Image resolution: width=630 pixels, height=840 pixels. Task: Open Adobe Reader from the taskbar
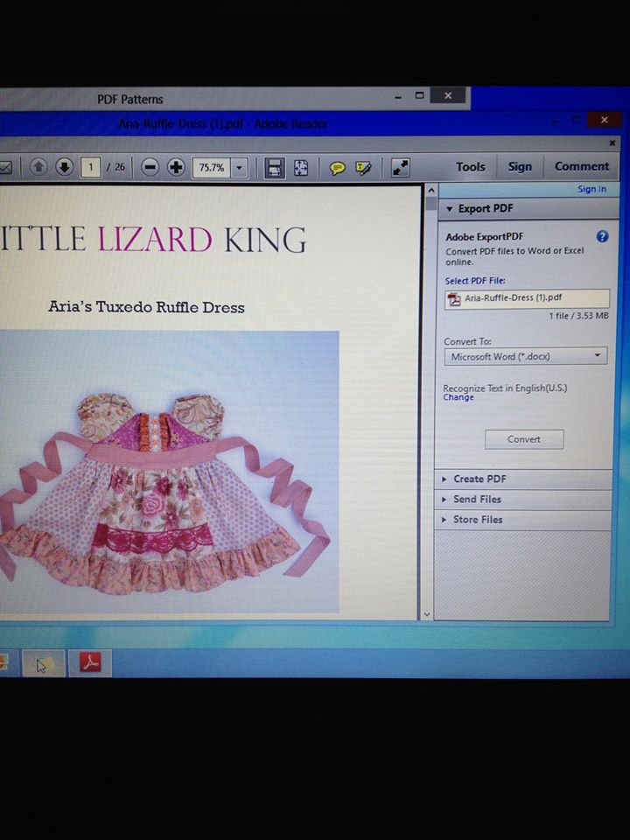(90, 662)
